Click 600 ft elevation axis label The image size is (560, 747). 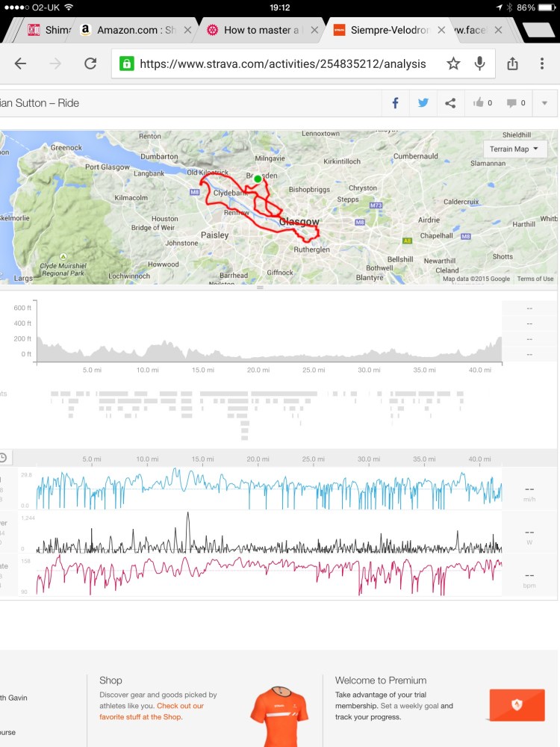(x=22, y=308)
